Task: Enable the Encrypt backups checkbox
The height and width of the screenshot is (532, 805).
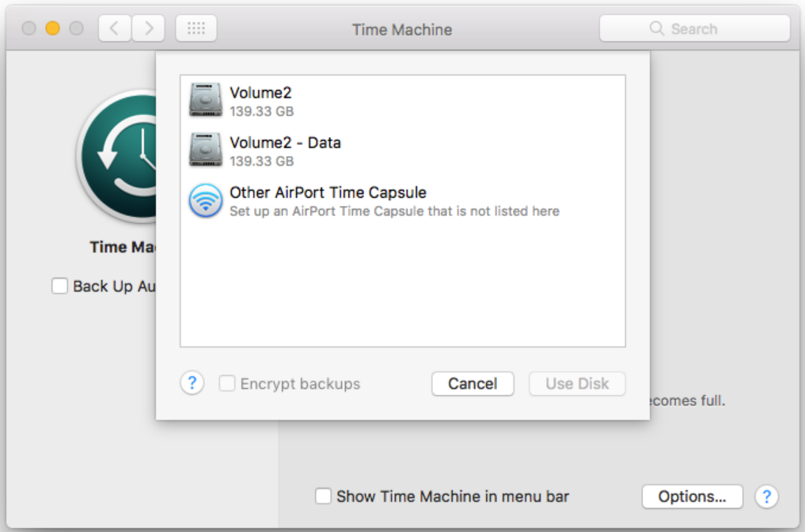Action: point(227,383)
